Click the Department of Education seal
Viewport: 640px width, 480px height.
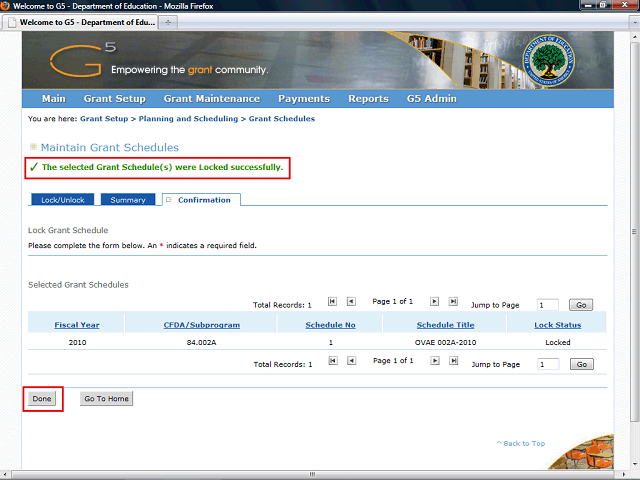pos(548,60)
